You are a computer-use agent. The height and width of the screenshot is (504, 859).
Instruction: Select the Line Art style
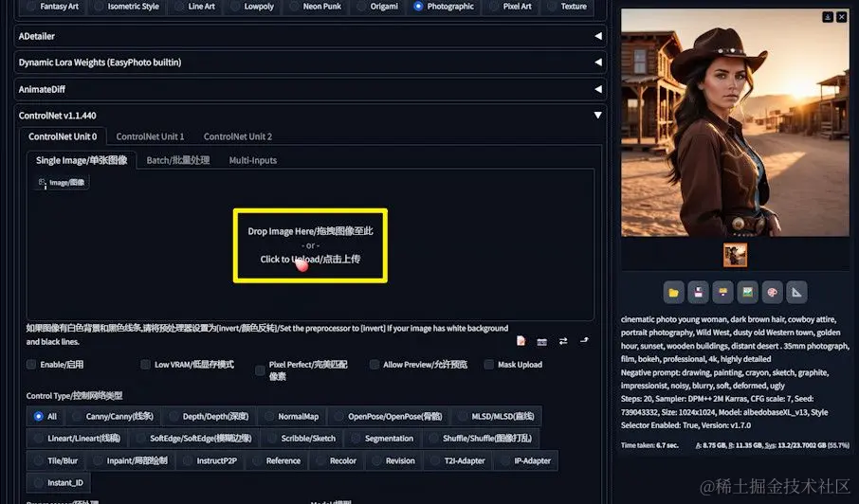[x=194, y=7]
